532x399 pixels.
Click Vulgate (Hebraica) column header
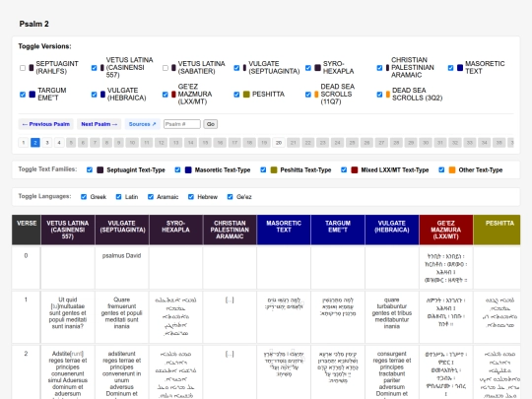pyautogui.click(x=392, y=230)
